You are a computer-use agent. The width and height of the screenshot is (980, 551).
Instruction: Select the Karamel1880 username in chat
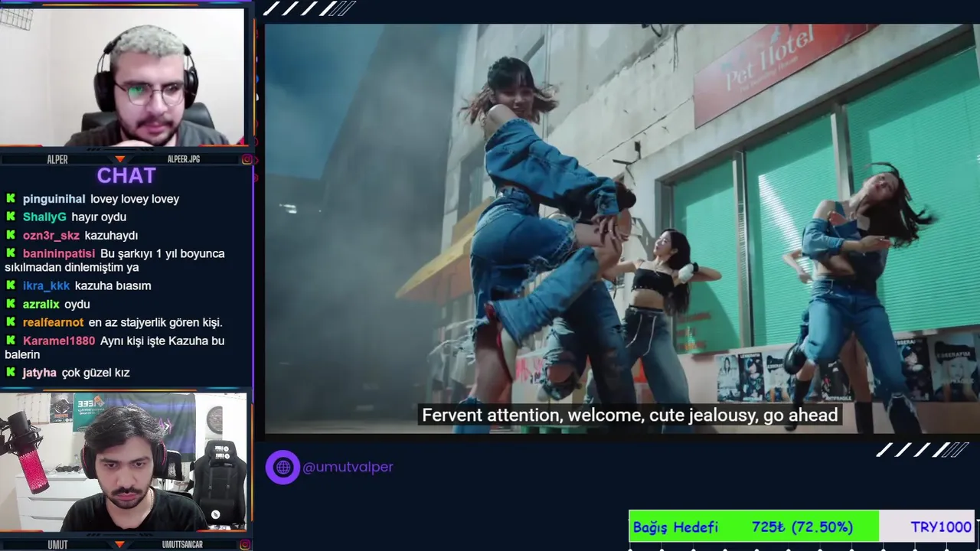tap(59, 341)
